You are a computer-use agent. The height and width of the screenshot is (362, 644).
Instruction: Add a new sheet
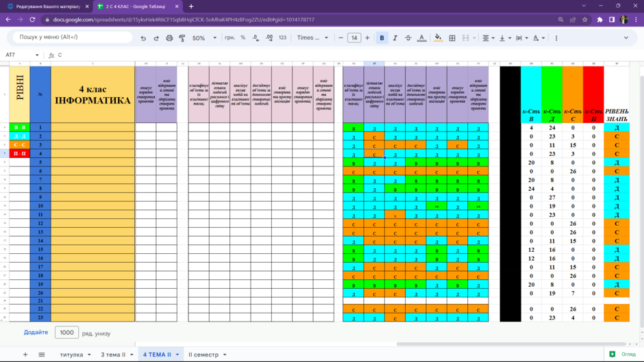click(x=25, y=354)
